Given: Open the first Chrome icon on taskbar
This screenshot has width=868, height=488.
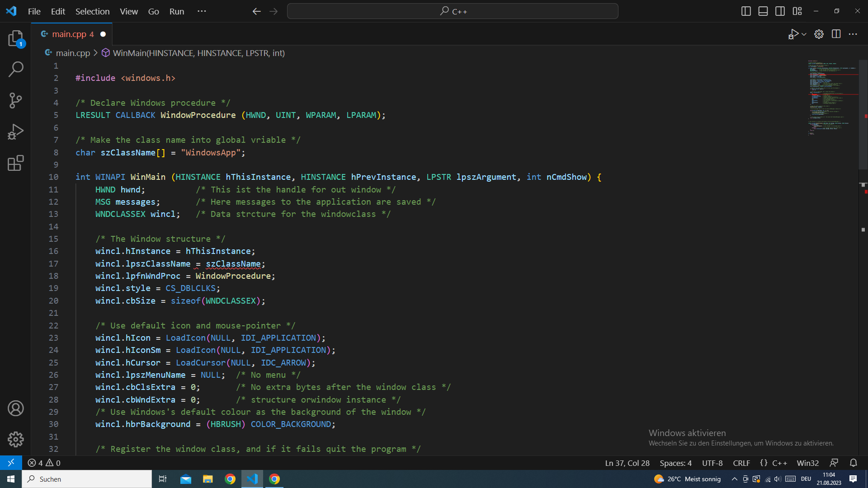Looking at the screenshot, I should pos(230,479).
